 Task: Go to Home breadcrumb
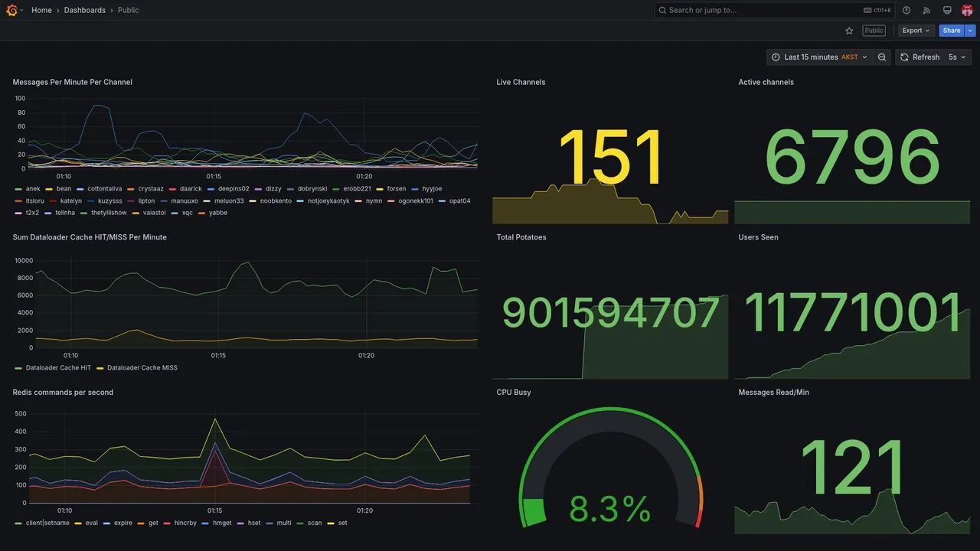pos(41,10)
